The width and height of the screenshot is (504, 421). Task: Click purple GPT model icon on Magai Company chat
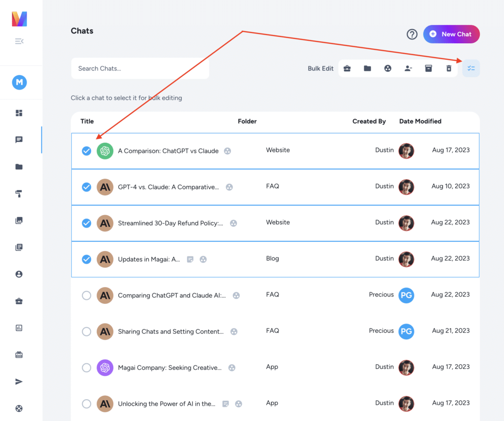105,368
